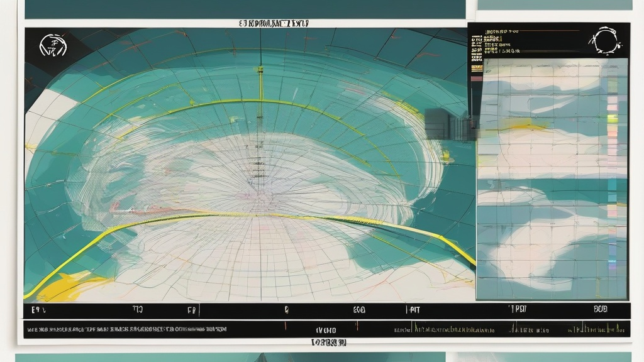
Task: Click the pink bar below the side panel header list
Action: (x=476, y=79)
